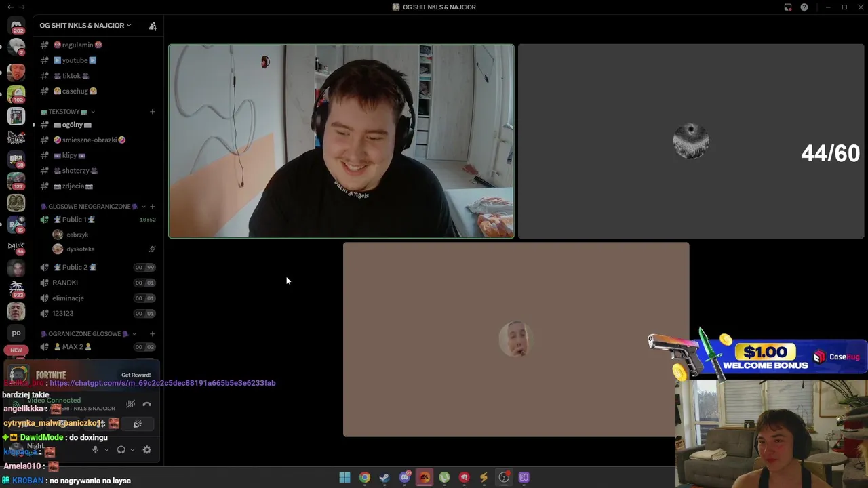Toggle noise suppression icon in voice panel
This screenshot has height=488, width=868.
click(130, 405)
